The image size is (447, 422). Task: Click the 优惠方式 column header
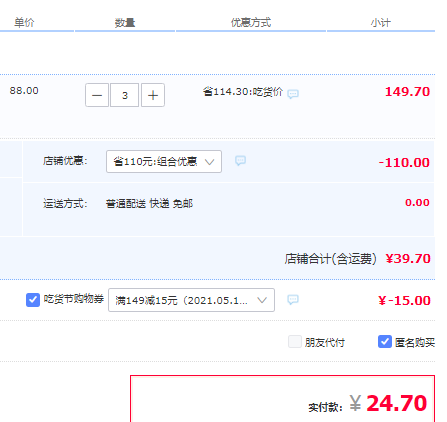pos(251,23)
